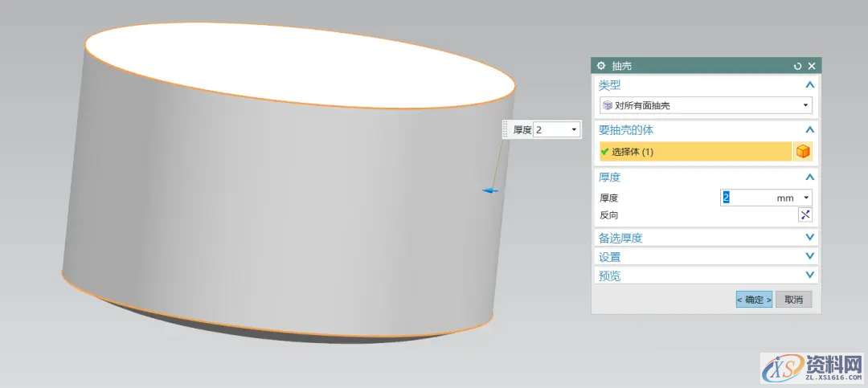Expand the 预览 section
The image size is (868, 388).
[x=809, y=276]
